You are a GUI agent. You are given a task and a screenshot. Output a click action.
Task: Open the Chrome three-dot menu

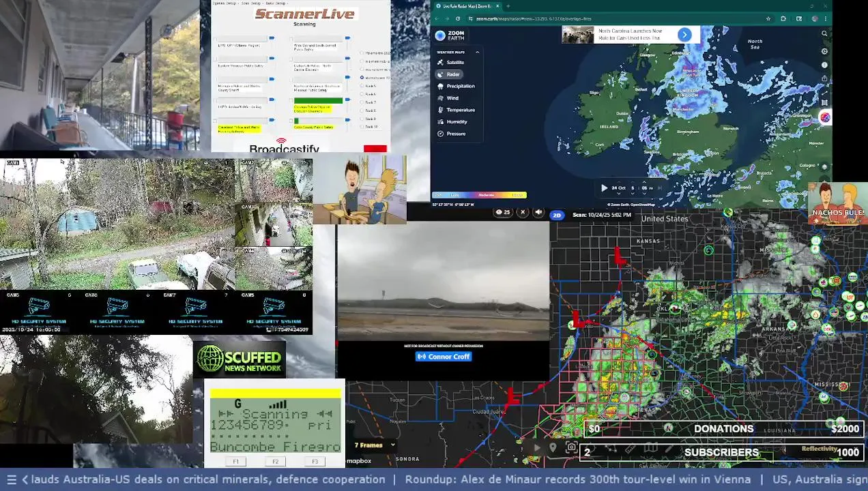pyautogui.click(x=826, y=18)
